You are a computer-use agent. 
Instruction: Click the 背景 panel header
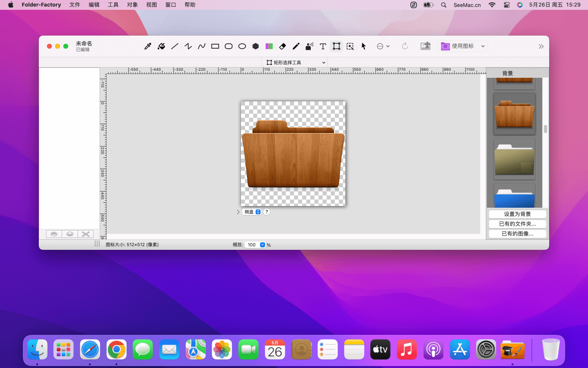point(508,73)
